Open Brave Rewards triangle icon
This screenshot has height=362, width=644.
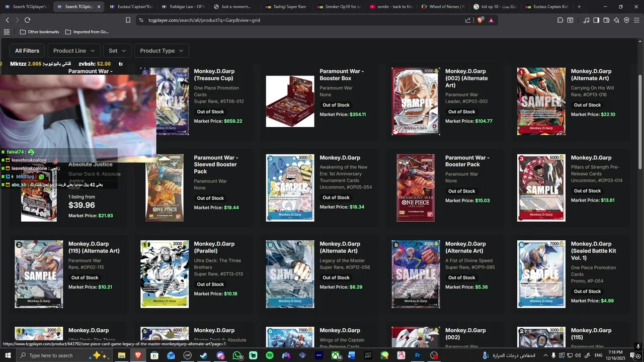click(491, 20)
